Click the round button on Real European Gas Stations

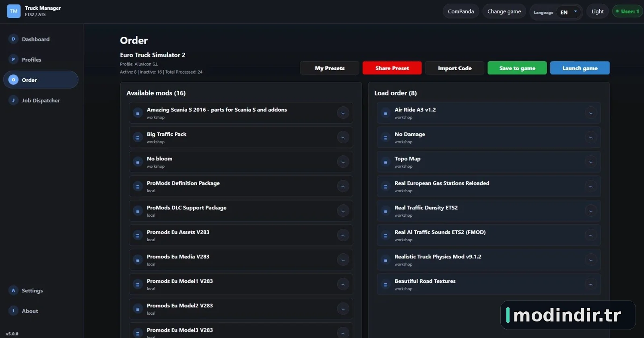pos(591,187)
